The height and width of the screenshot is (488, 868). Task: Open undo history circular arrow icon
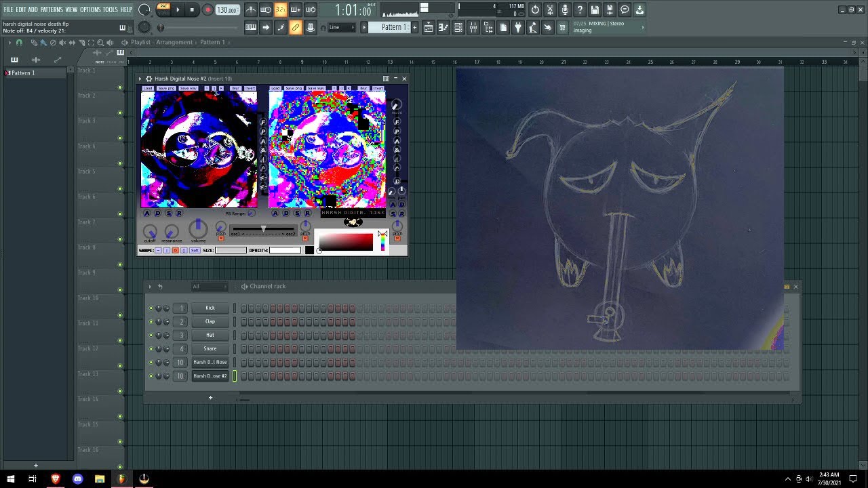click(534, 9)
